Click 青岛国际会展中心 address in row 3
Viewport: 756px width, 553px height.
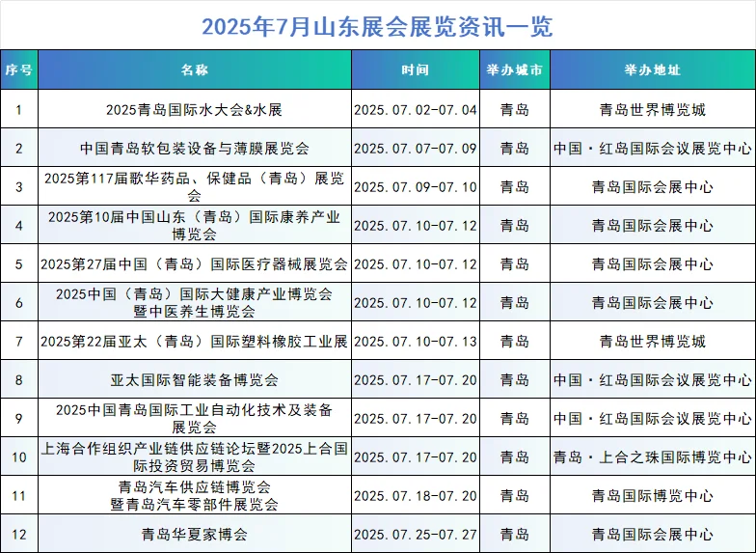click(x=652, y=187)
